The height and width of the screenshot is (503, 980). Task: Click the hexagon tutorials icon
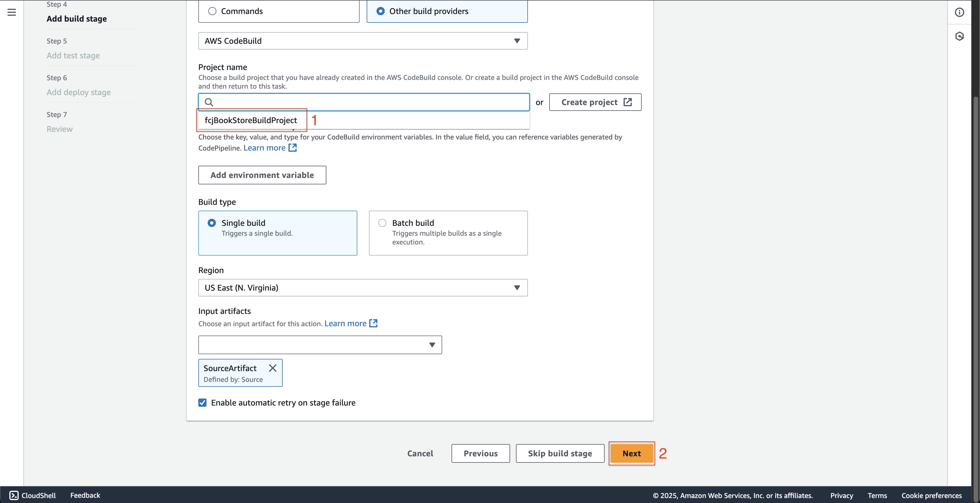point(960,36)
